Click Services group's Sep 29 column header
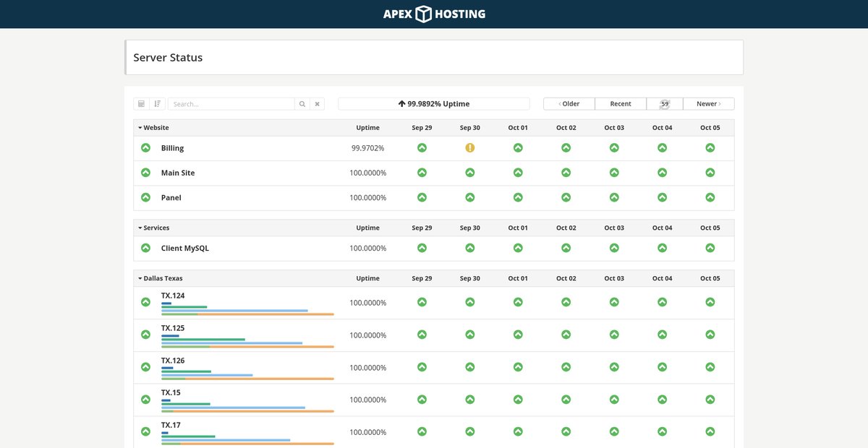The height and width of the screenshot is (448, 868). click(422, 228)
